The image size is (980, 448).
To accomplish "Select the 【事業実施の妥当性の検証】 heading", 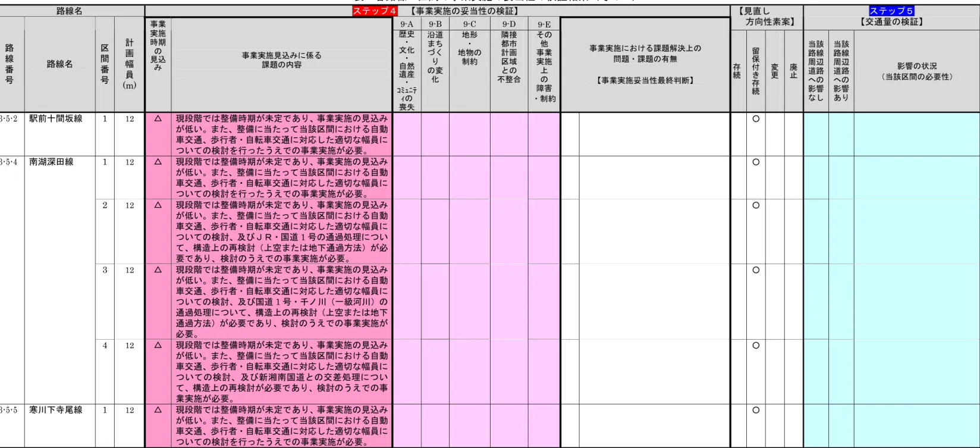I will pyautogui.click(x=464, y=11).
